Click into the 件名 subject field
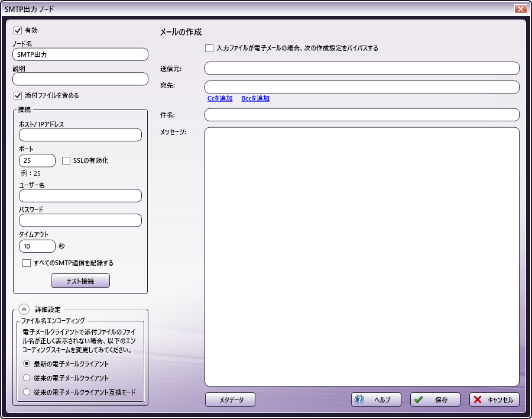Viewport: 532px width, 419px height. (362, 115)
